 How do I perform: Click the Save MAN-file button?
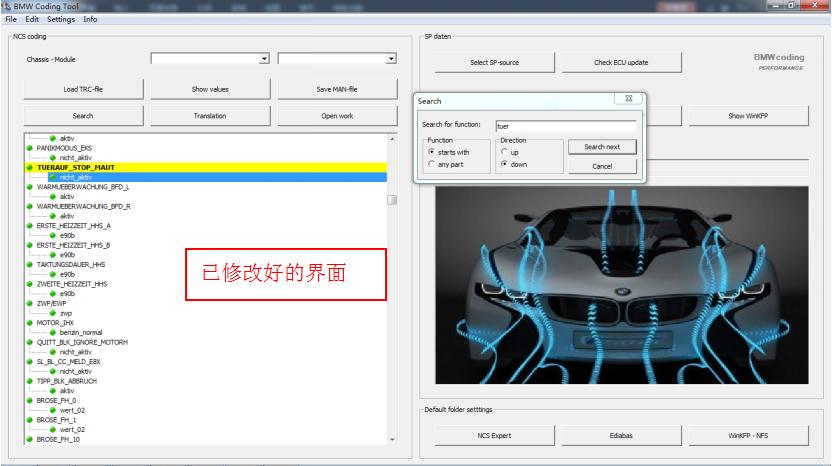click(x=337, y=89)
